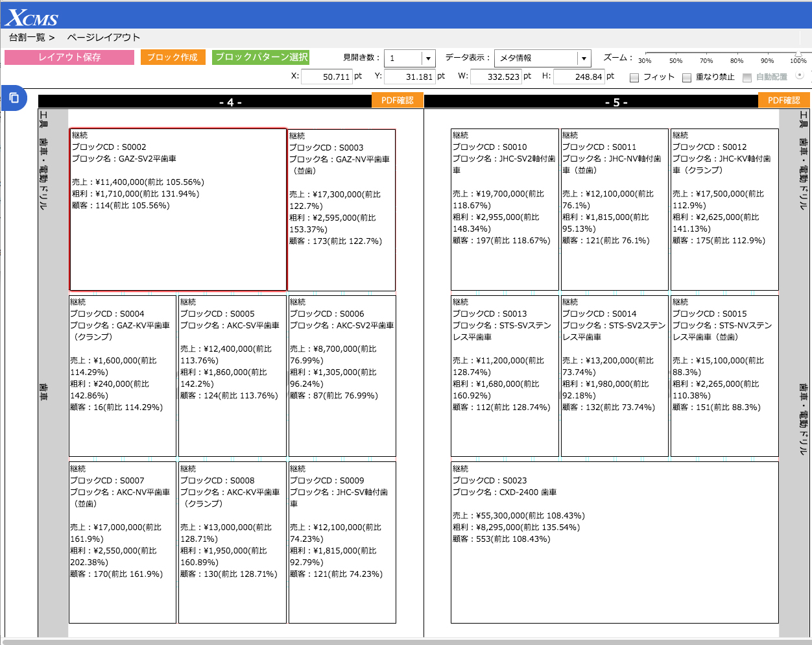Go to 台割一覧 breadcrumb
This screenshot has height=645, width=812.
coord(27,38)
